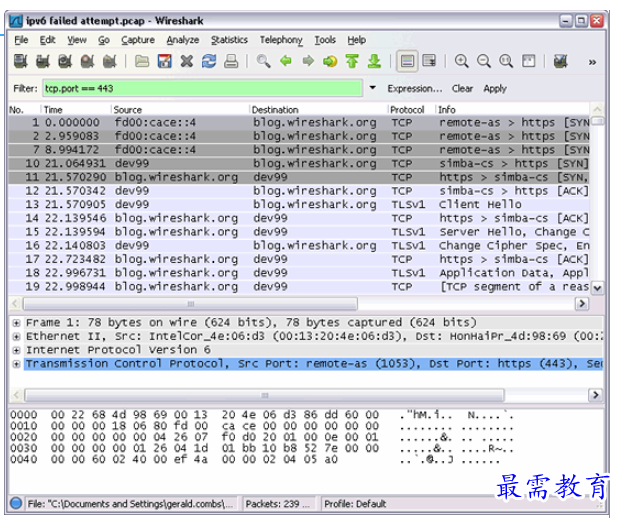The image size is (618, 518).
Task: Zoom in toolbar magnifier icon
Action: click(462, 61)
